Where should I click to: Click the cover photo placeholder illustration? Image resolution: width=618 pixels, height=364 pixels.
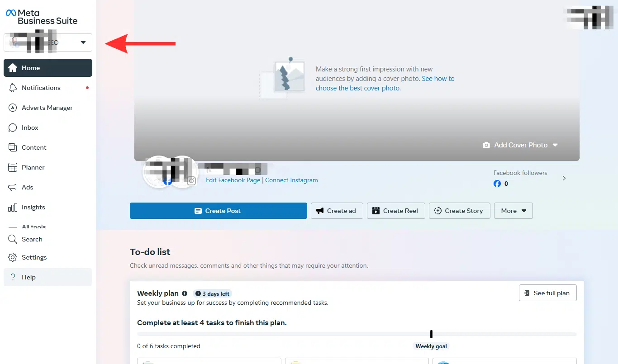(282, 78)
